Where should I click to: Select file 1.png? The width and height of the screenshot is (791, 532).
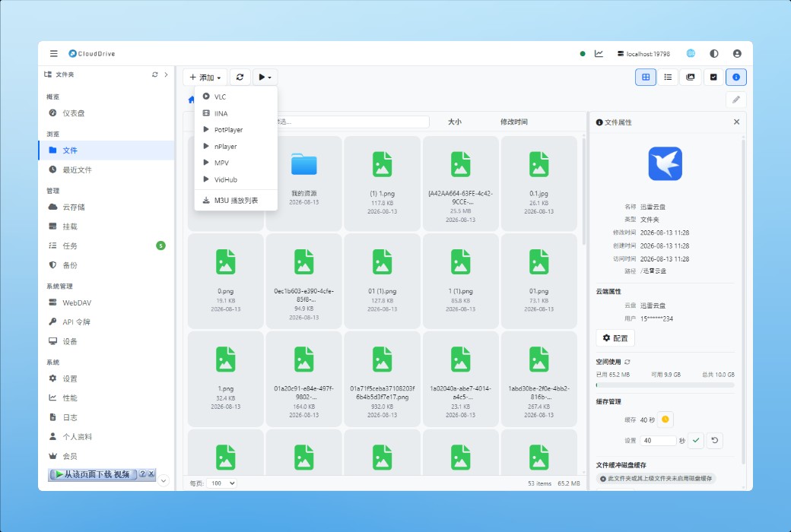225,378
